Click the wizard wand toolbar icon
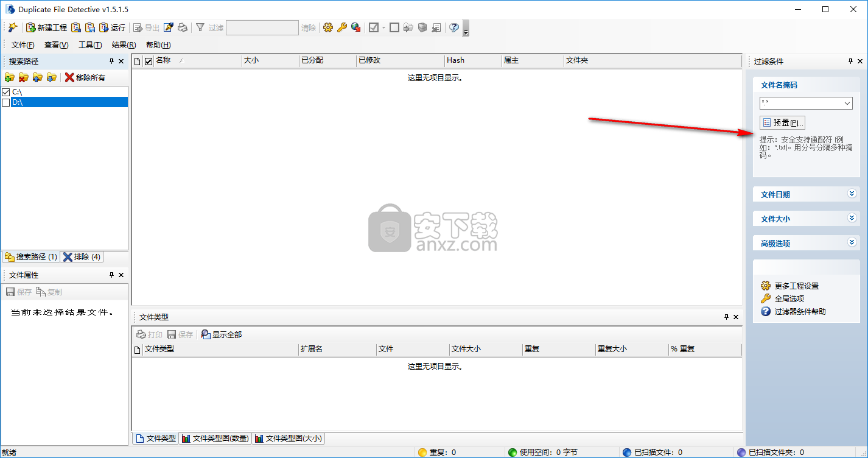 (12, 27)
